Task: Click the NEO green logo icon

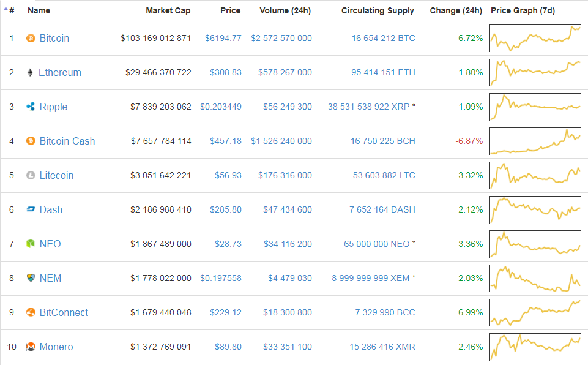Action: pyautogui.click(x=31, y=244)
